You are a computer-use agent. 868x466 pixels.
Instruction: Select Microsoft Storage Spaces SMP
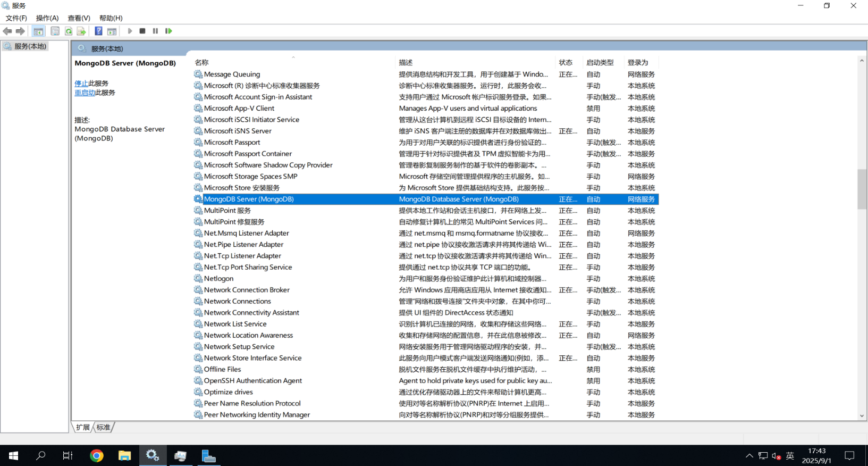[x=426, y=177]
